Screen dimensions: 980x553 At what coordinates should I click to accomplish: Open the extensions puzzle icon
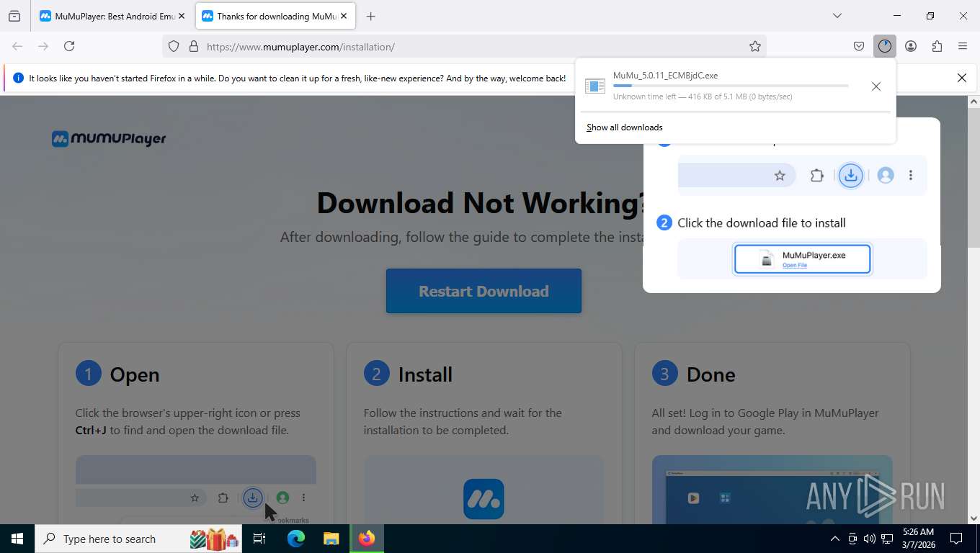(937, 46)
